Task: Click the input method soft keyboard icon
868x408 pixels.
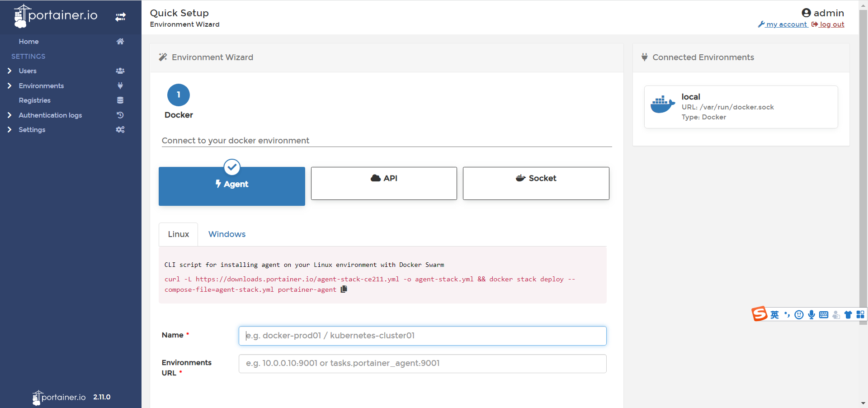Action: pos(824,315)
